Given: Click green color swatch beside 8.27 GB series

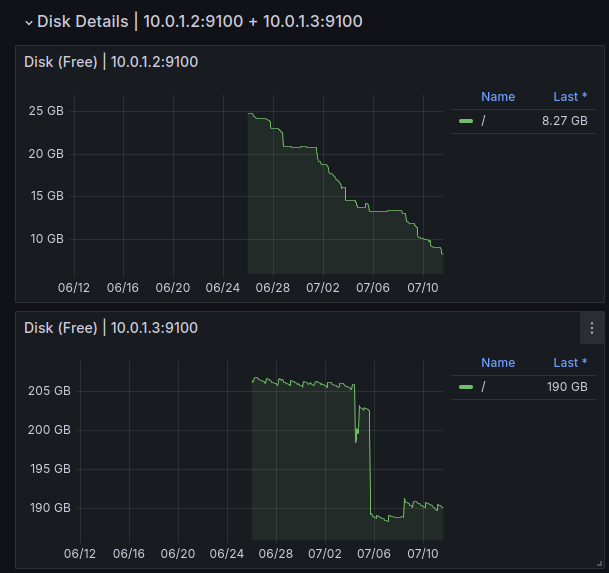Looking at the screenshot, I should pyautogui.click(x=466, y=121).
